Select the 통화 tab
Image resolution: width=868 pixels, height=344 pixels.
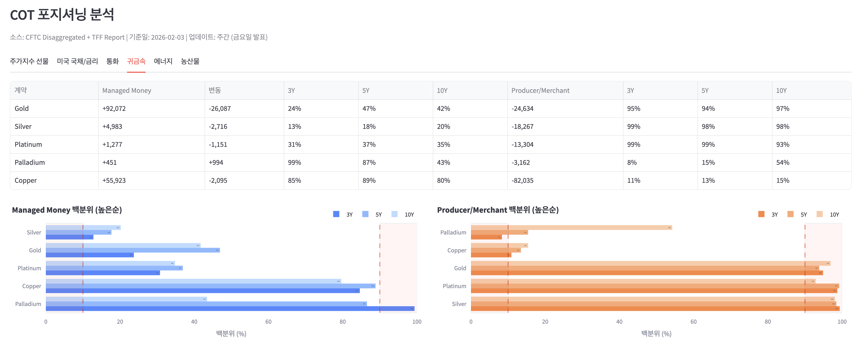(112, 61)
